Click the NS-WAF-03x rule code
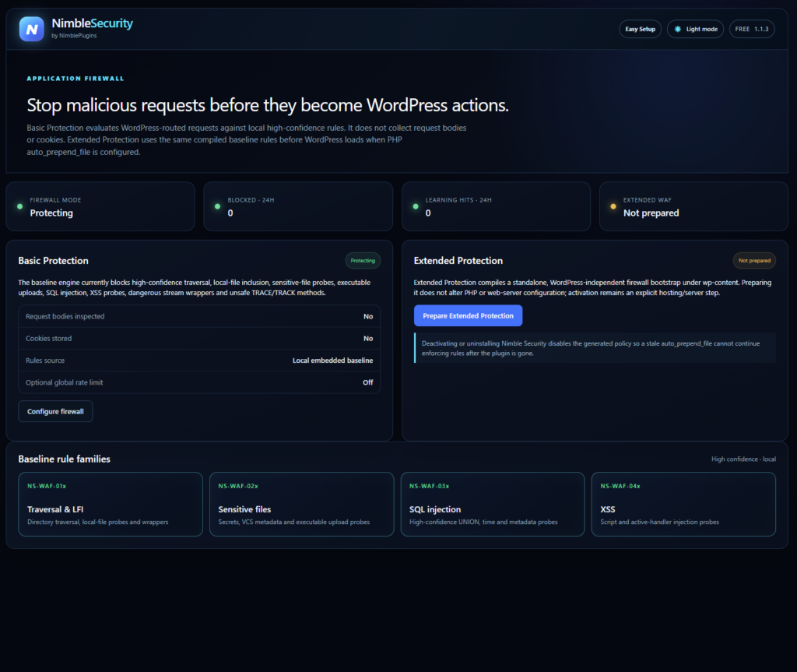Screen dimensions: 797x672 (429, 486)
